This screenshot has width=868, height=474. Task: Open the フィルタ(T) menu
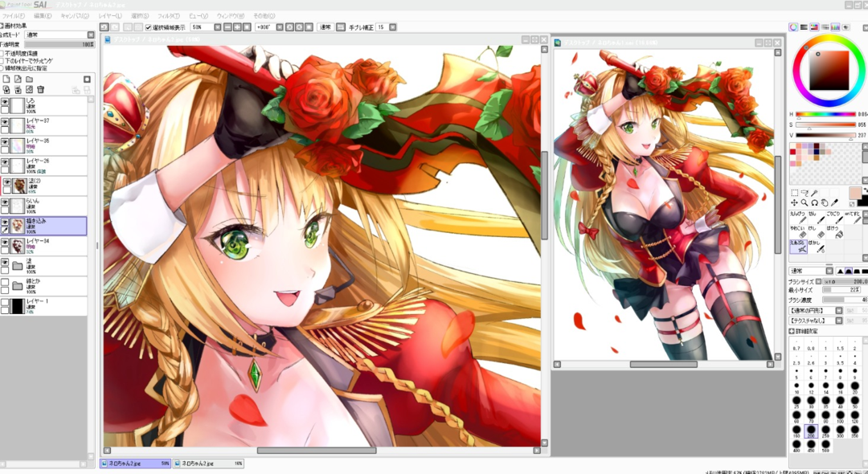(x=168, y=15)
